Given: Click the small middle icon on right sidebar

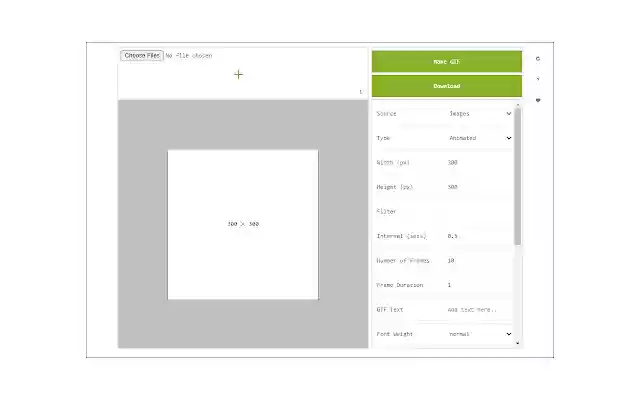Looking at the screenshot, I should (x=538, y=79).
